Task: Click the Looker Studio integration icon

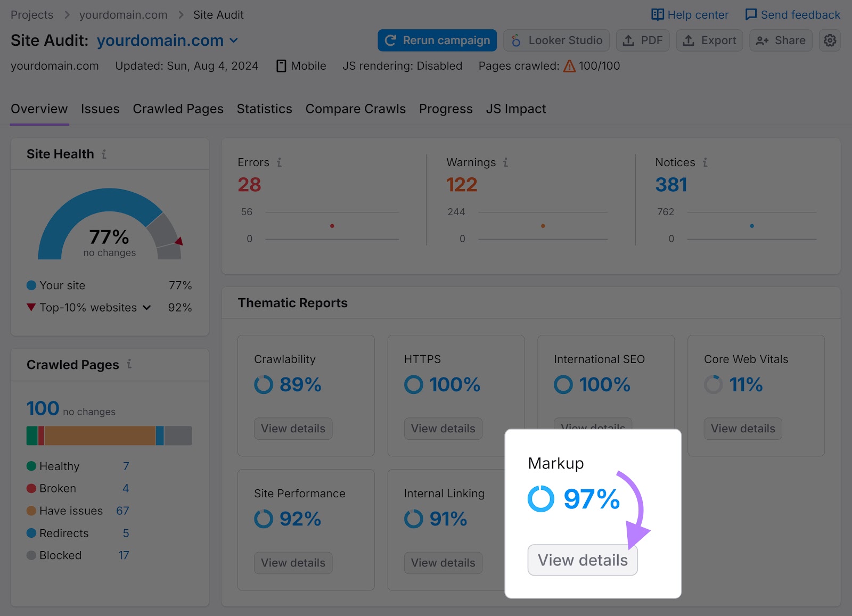Action: click(515, 40)
